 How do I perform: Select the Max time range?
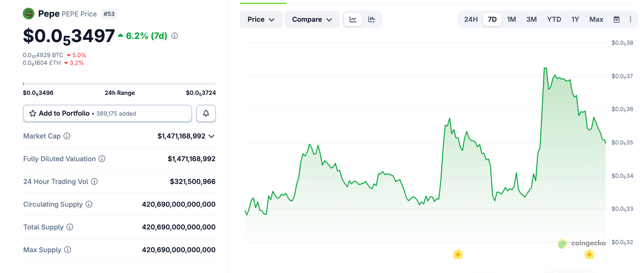tap(596, 19)
